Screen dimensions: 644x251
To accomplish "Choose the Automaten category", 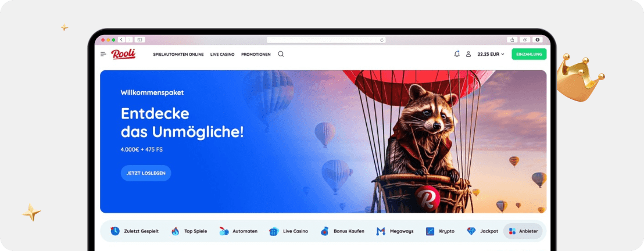I will point(238,231).
